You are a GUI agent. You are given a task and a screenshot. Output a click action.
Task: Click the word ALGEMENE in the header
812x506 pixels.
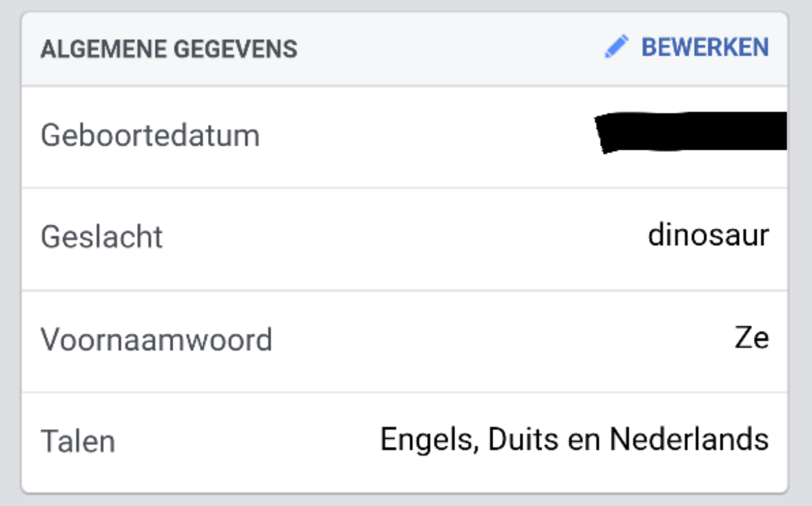click(104, 49)
